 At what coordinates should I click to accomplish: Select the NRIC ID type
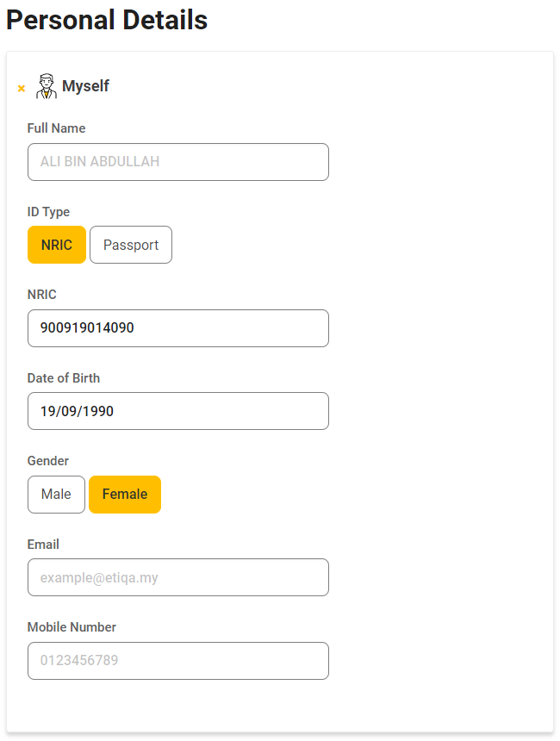[56, 245]
